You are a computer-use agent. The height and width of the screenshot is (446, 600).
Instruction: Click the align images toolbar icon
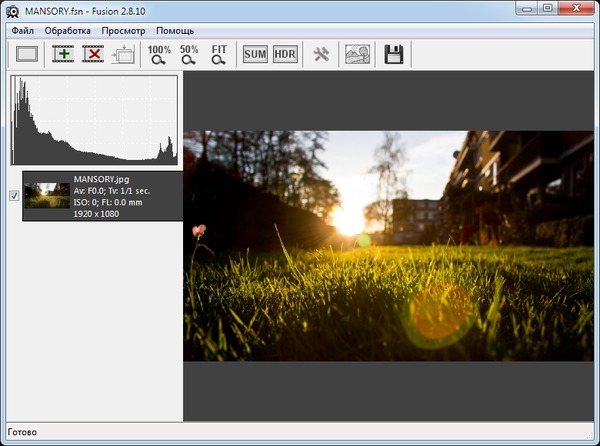[124, 54]
